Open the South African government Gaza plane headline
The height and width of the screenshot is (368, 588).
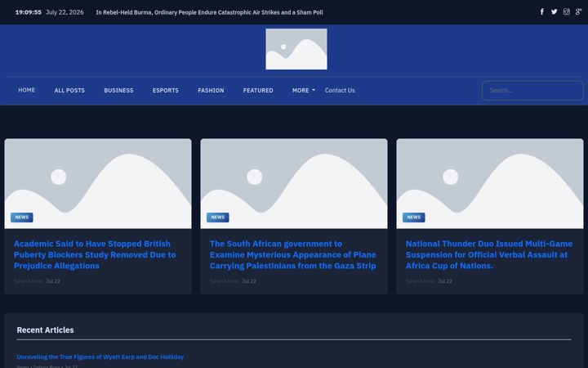tap(293, 254)
